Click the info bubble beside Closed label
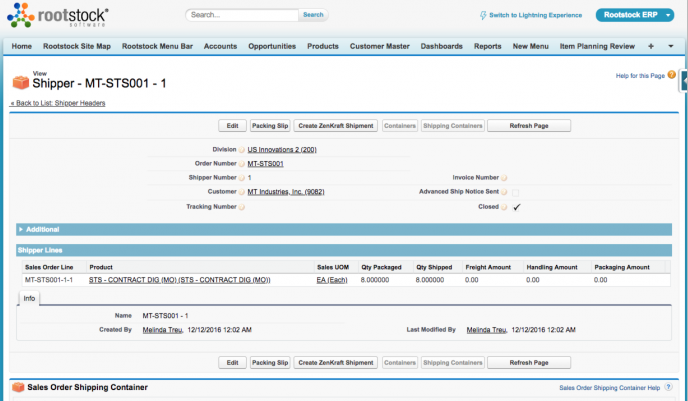 (x=504, y=207)
